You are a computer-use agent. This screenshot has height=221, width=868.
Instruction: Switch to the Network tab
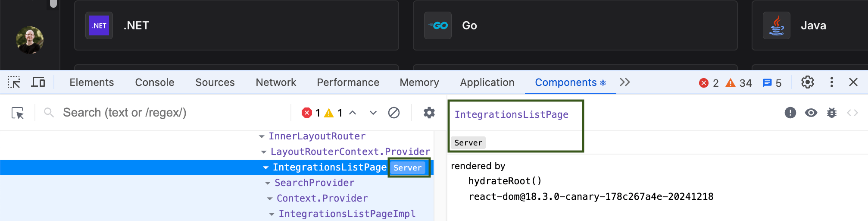(x=276, y=82)
